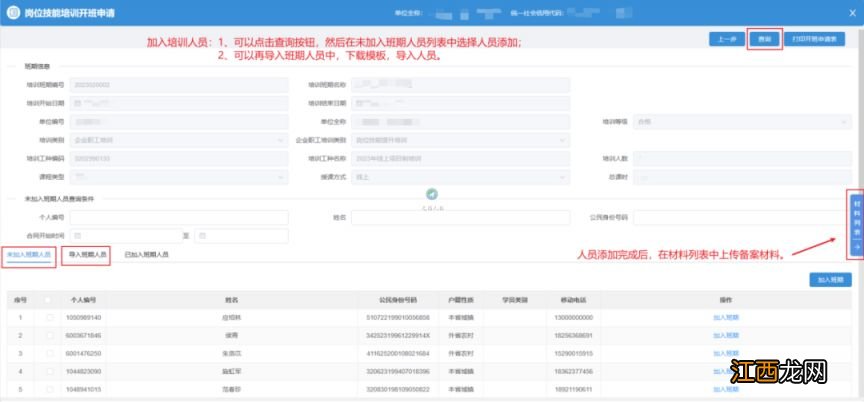The width and height of the screenshot is (864, 402).
Task: Click the calendar icon in 合同开始时间 start field
Action: click(78, 236)
